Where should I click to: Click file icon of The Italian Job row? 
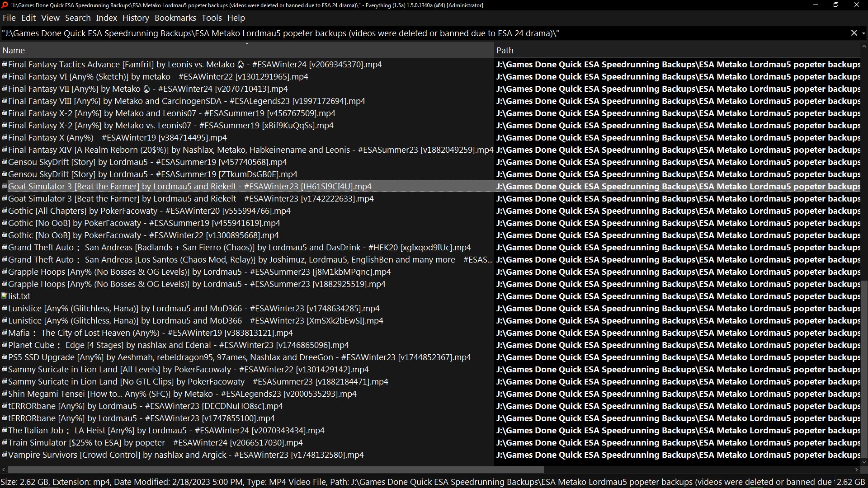coord(5,430)
